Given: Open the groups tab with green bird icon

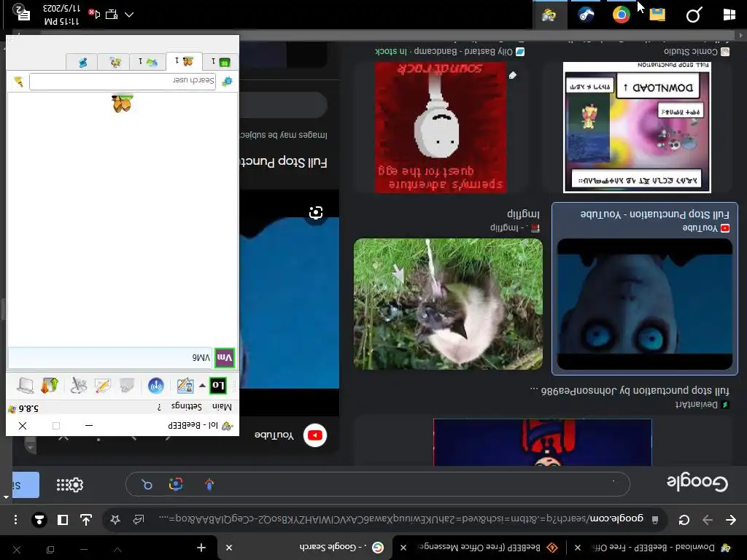Looking at the screenshot, I should (x=147, y=62).
